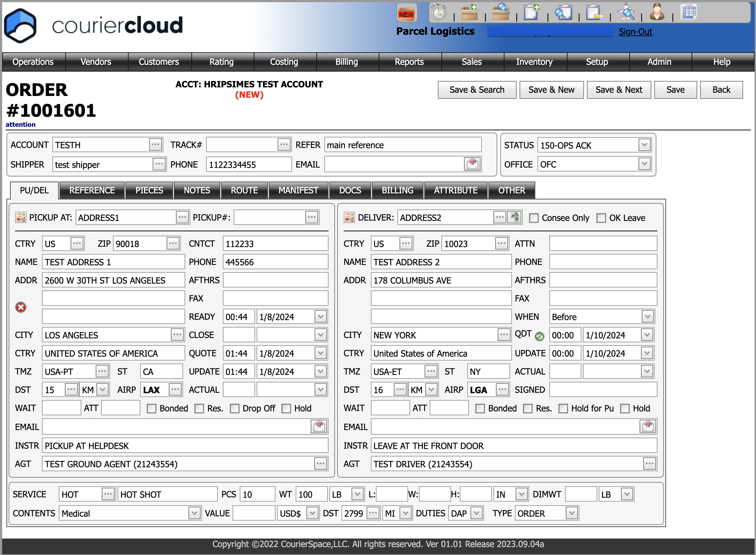Tick the Drop Off checkbox
Image resolution: width=756 pixels, height=555 pixels.
[235, 409]
